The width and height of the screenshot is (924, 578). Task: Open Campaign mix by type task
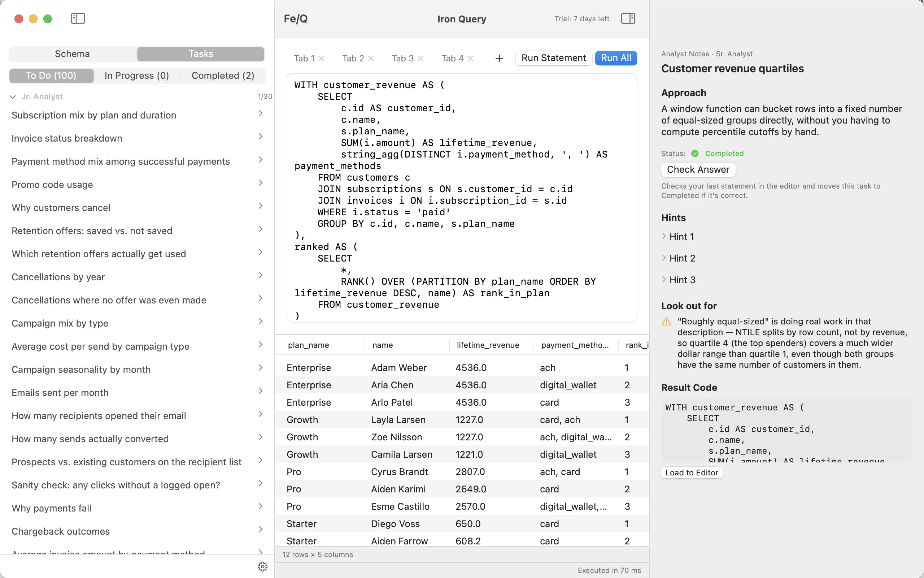coord(138,323)
